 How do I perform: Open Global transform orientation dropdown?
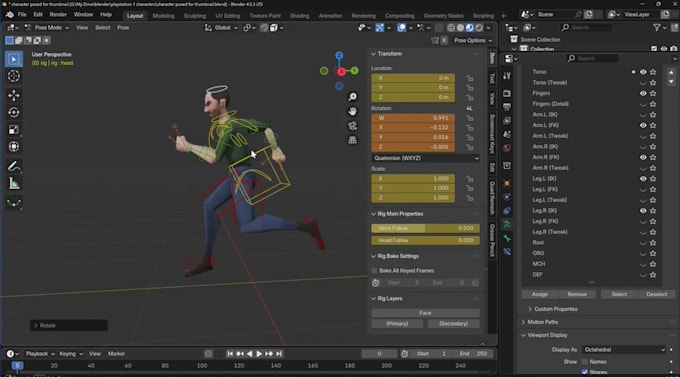point(221,28)
